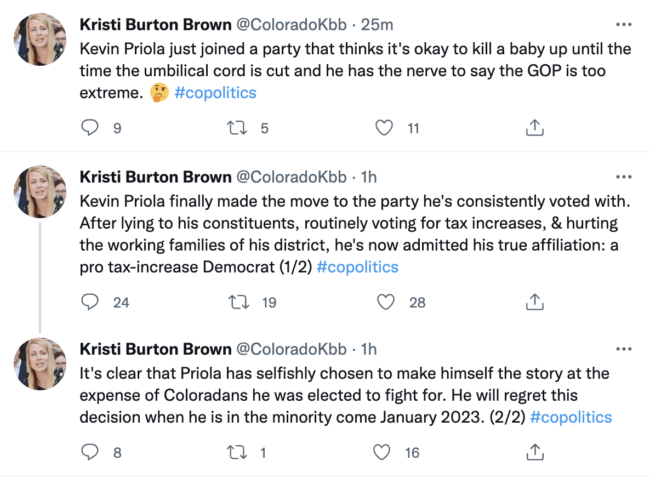The height and width of the screenshot is (478, 650).
Task: Open more options on the (1/2) tweet
Action: [624, 176]
